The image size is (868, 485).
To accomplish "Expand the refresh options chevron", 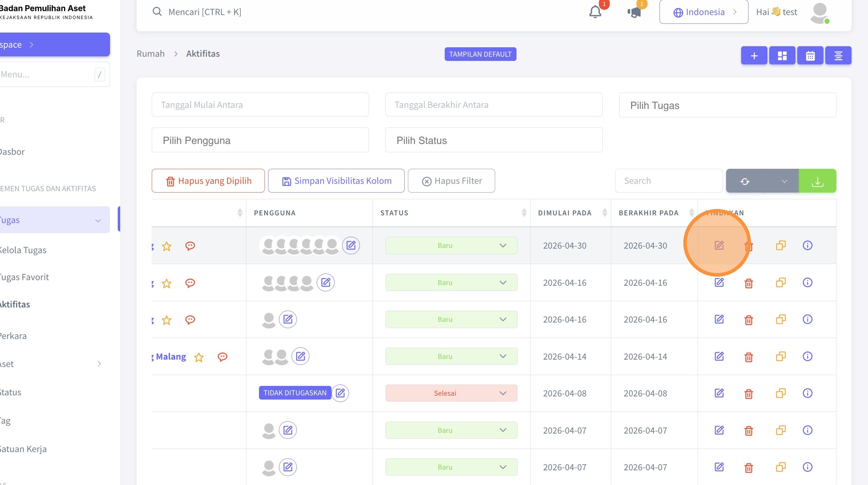I will tap(784, 181).
